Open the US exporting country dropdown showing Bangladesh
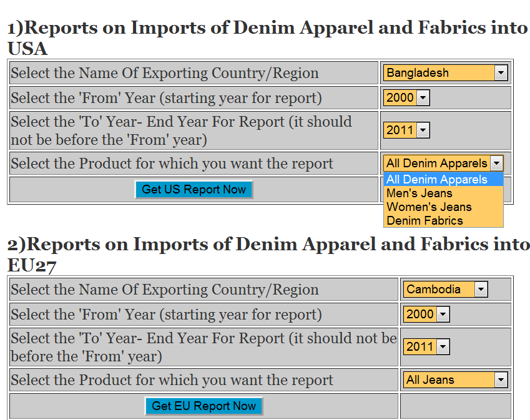This screenshot has width=530, height=420. click(445, 73)
